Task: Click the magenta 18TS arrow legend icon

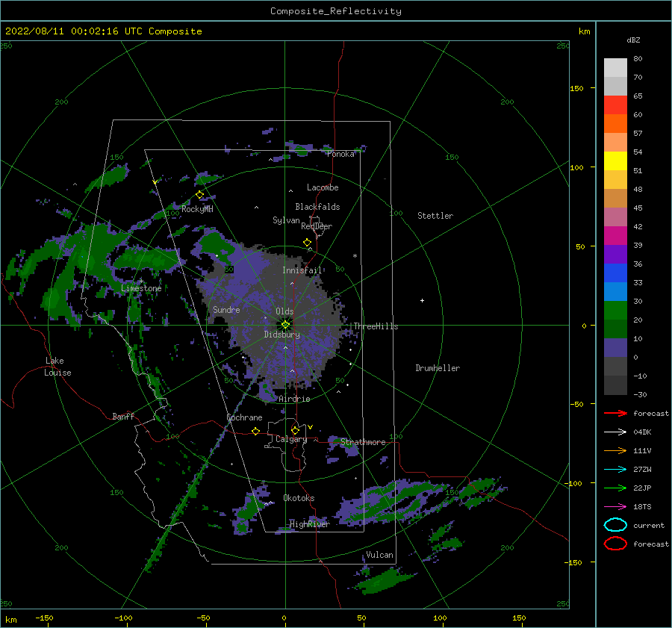Action: pos(615,507)
